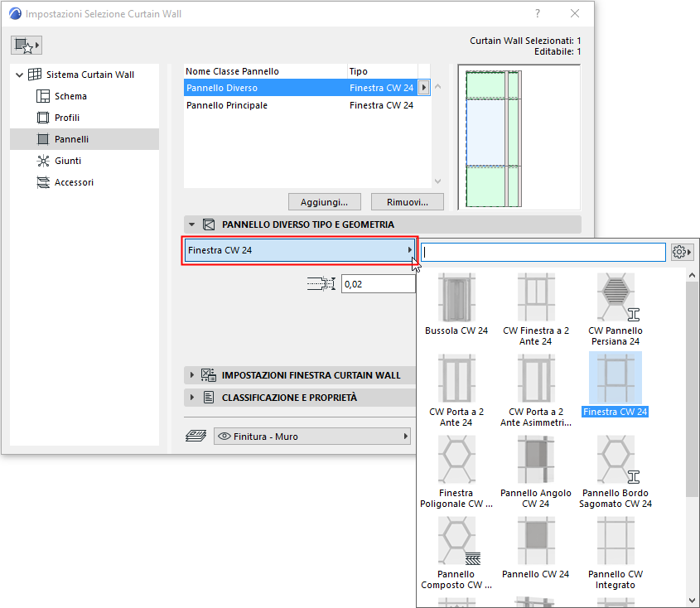Click the Impostazioni Finestra section icon
The width and height of the screenshot is (700, 608).
click(209, 375)
